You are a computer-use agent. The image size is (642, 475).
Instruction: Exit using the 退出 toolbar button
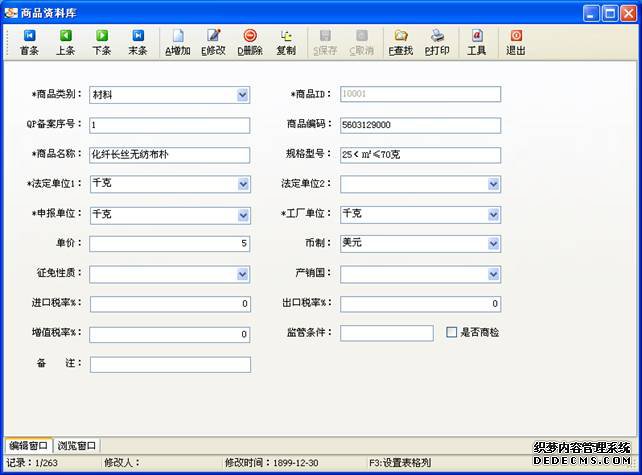(x=515, y=42)
